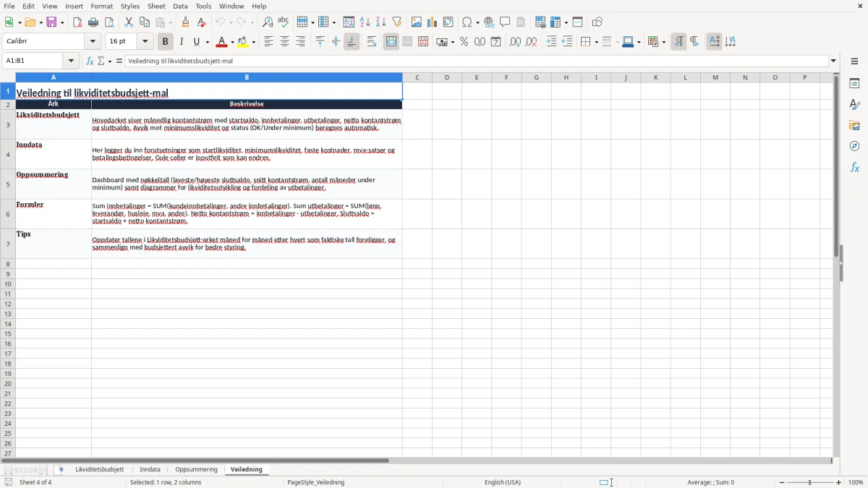Viewport: 868px width, 488px height.
Task: Toggle Merge and Center Cells
Action: click(391, 42)
